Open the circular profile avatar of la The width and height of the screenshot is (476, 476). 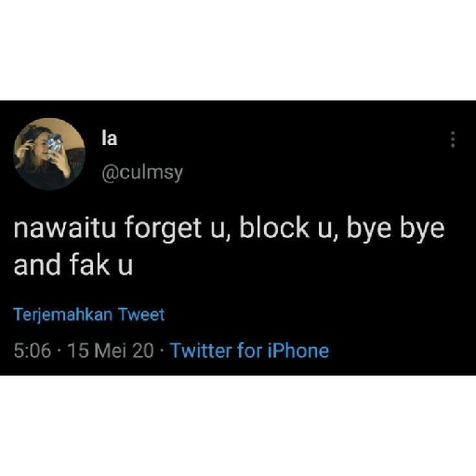click(49, 154)
